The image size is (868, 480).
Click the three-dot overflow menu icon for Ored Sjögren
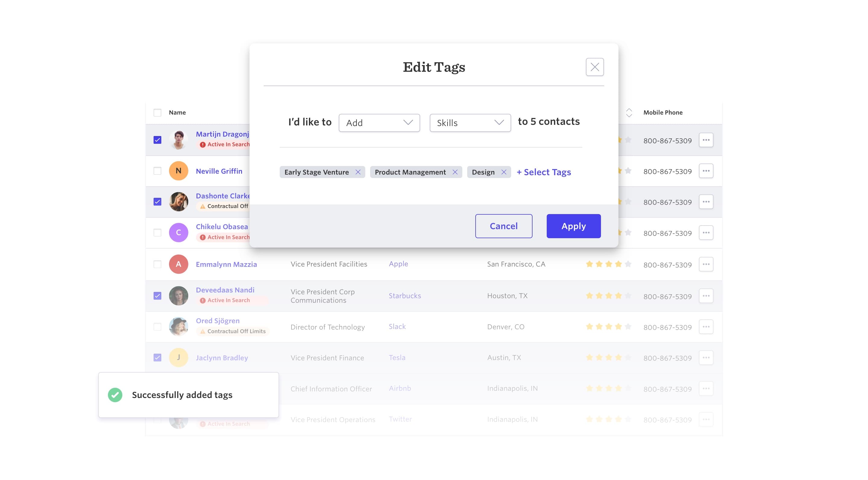tap(706, 327)
